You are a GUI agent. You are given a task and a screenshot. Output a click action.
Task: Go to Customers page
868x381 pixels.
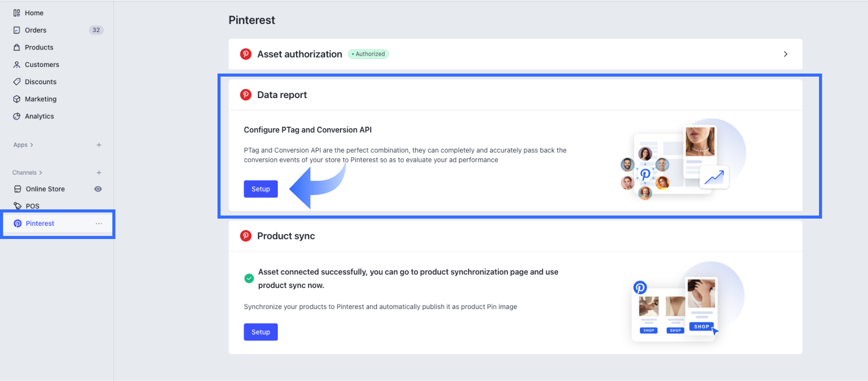42,65
